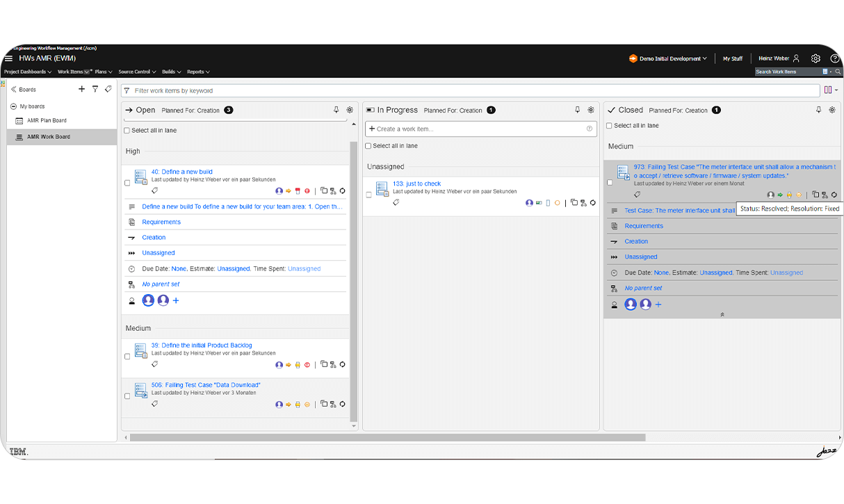
Task: Collapse the My boards tree node
Action: (x=13, y=106)
